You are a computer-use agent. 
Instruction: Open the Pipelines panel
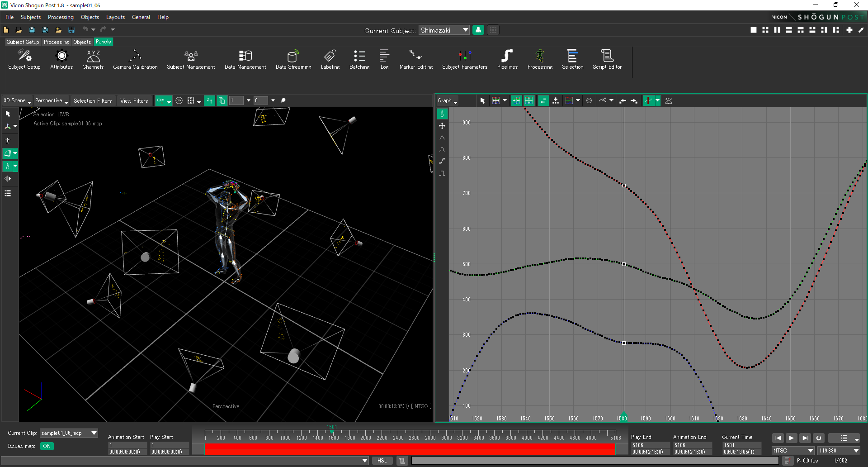[507, 60]
